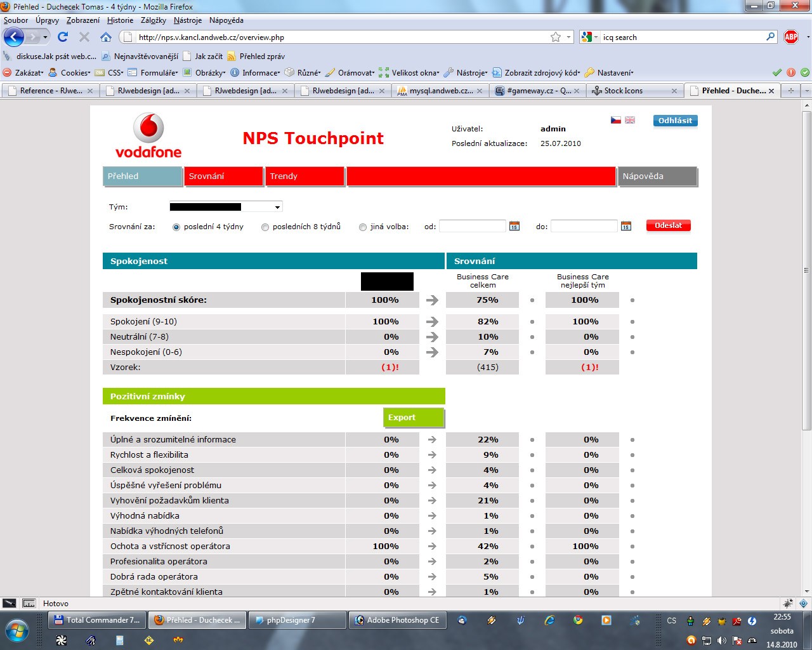Open the Adblock Plus ABP icon
The image size is (812, 650).
pos(791,37)
